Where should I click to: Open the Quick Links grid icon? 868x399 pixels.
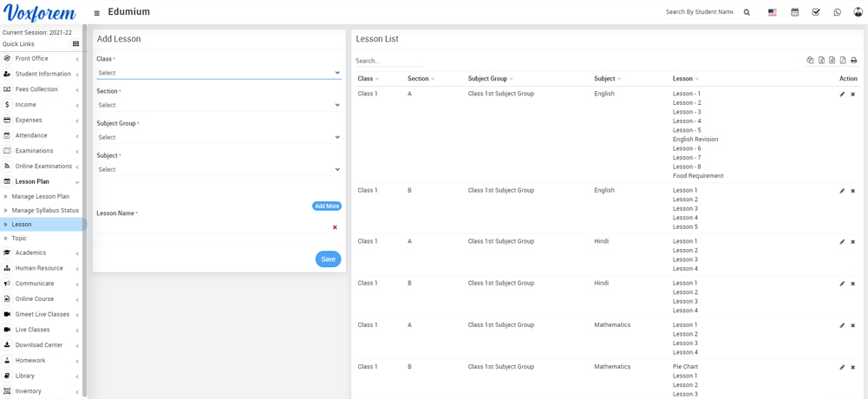(75, 44)
